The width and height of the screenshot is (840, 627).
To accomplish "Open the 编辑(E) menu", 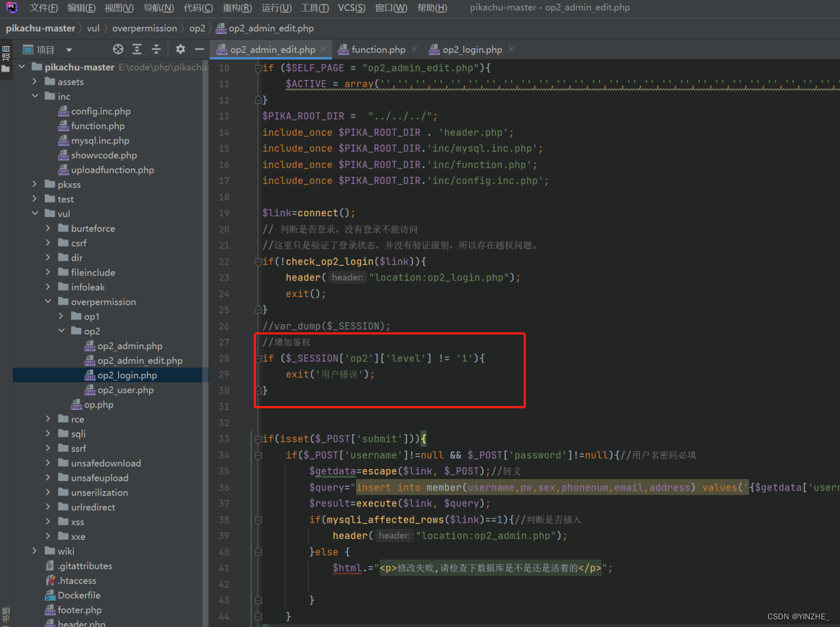I will pyautogui.click(x=81, y=8).
